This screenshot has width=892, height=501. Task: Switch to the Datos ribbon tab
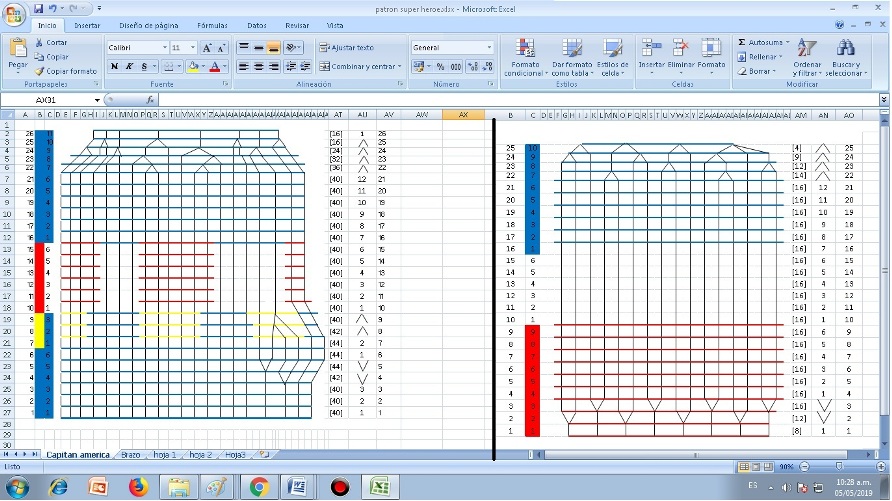[257, 26]
